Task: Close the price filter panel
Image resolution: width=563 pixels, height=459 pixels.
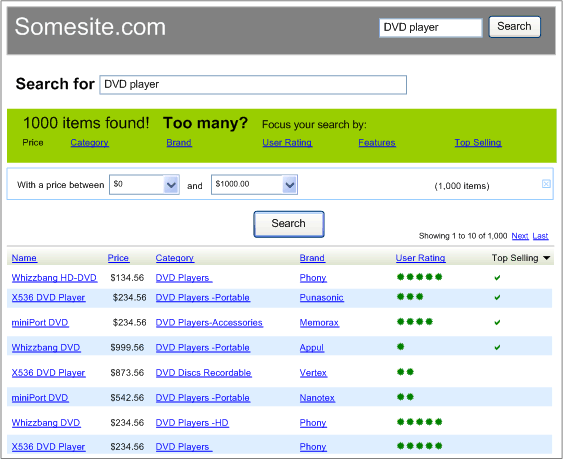Action: (x=546, y=184)
